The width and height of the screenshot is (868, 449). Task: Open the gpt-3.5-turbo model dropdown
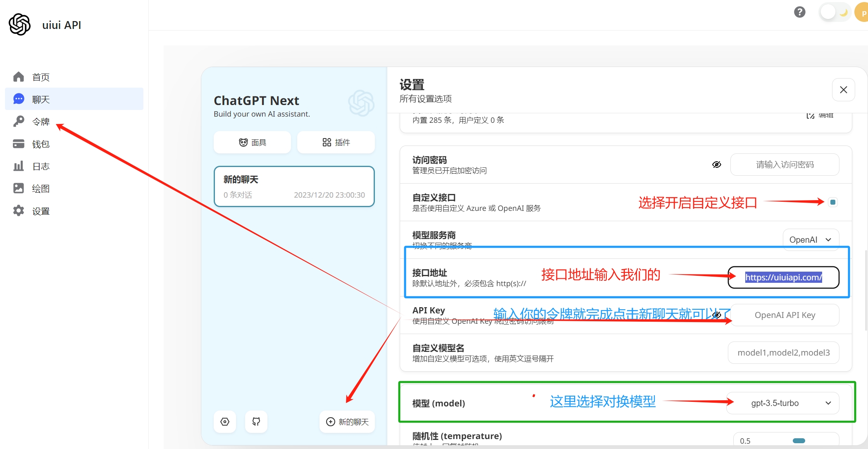pyautogui.click(x=783, y=403)
